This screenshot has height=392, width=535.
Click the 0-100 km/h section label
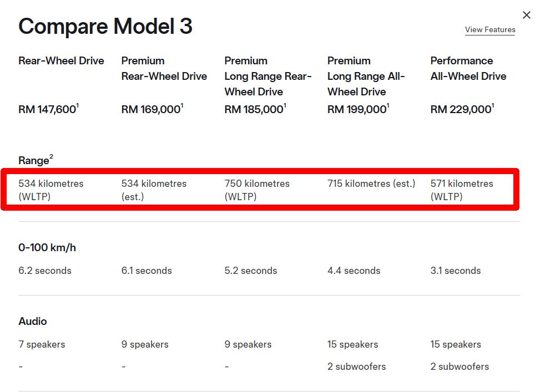(x=47, y=248)
